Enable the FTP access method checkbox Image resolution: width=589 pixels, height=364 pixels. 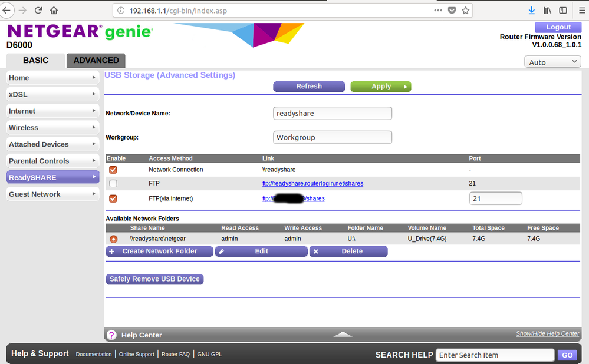click(113, 184)
